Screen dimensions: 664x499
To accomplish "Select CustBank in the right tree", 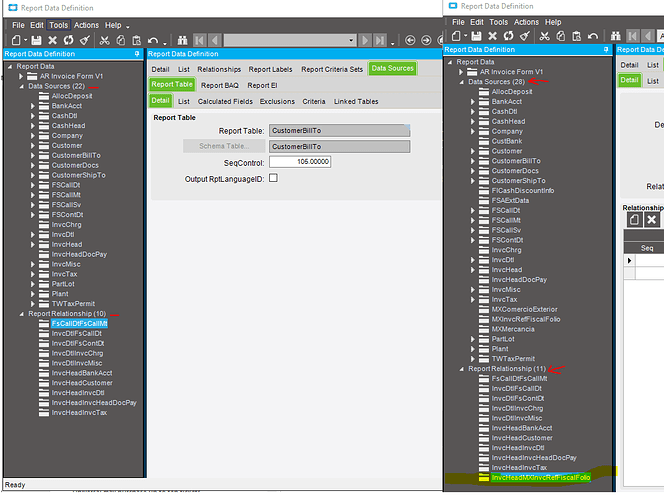I will (507, 141).
